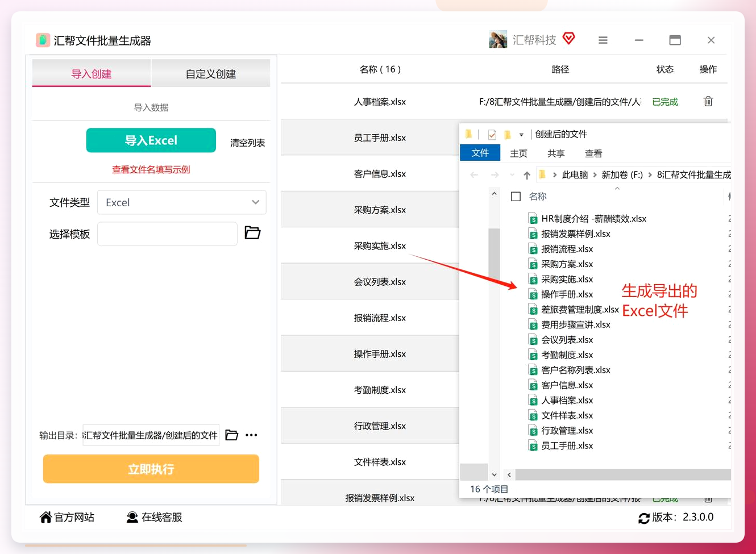Viewport: 756px width, 554px height.
Task: Click the file icon of 考勤制度.xlsx in Explorer
Action: click(x=533, y=355)
